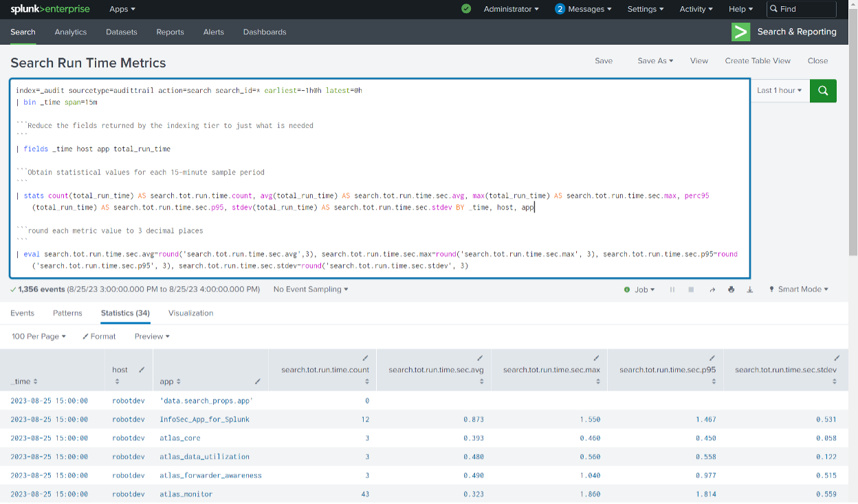Switch to the Patterns tab
Image resolution: width=858 pixels, height=504 pixels.
pyautogui.click(x=67, y=313)
